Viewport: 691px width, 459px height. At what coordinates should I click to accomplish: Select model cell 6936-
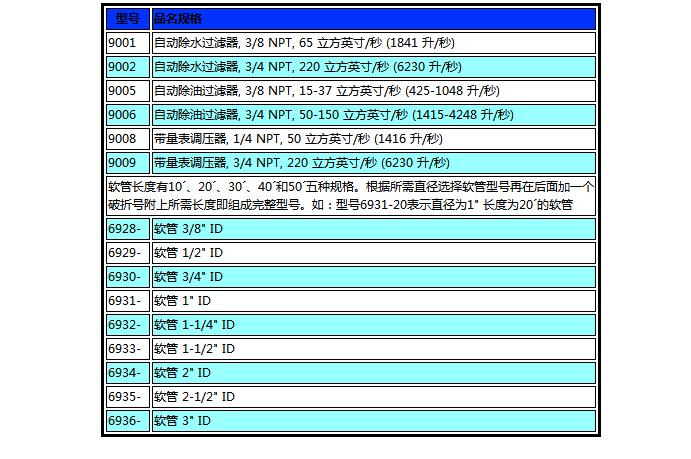[128, 421]
